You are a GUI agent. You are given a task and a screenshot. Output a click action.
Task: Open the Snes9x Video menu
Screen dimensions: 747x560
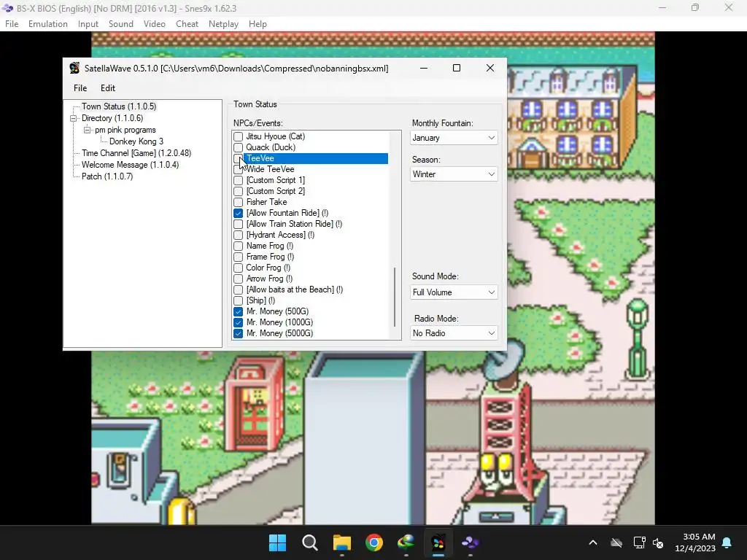[155, 24]
